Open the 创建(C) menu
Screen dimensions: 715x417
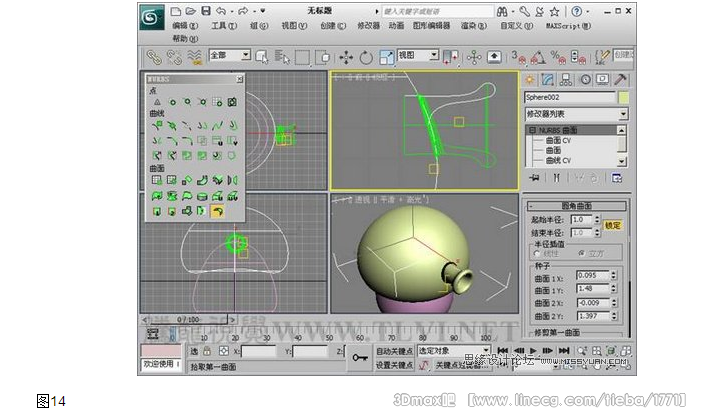333,26
